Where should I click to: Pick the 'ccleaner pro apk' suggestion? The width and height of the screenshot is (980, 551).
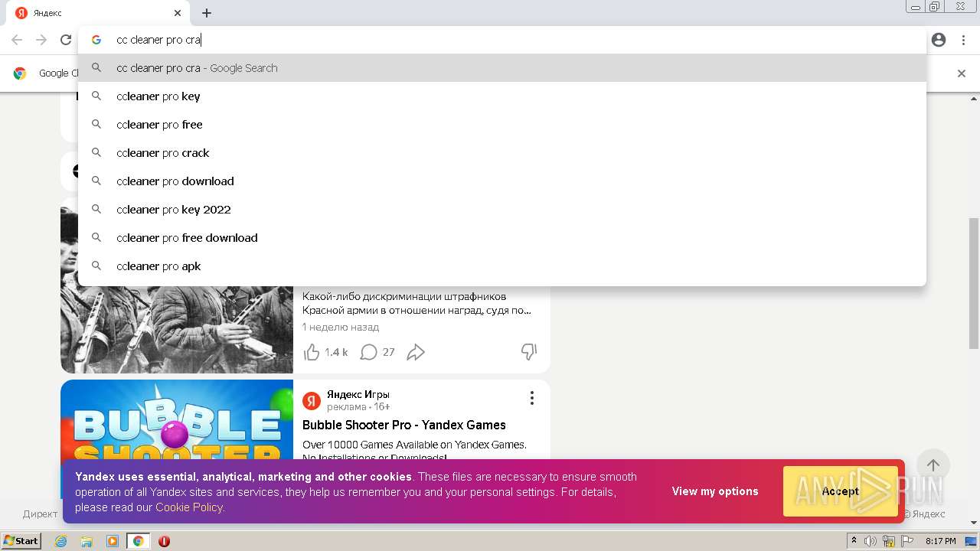point(502,266)
